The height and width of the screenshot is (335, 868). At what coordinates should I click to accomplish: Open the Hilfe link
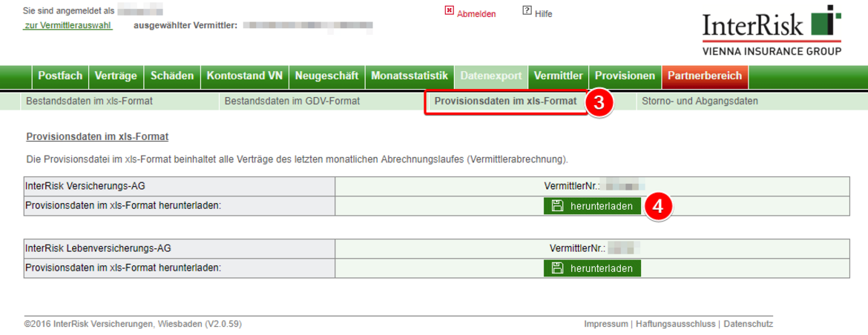(x=544, y=14)
